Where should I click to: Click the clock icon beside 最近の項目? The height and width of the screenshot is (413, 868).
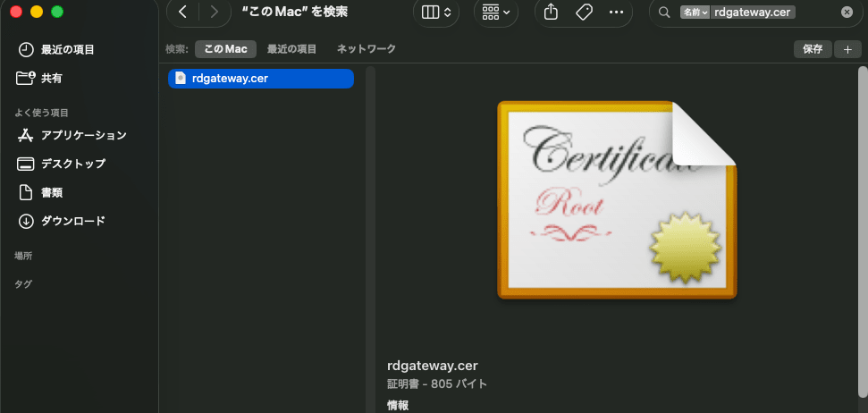click(x=26, y=50)
